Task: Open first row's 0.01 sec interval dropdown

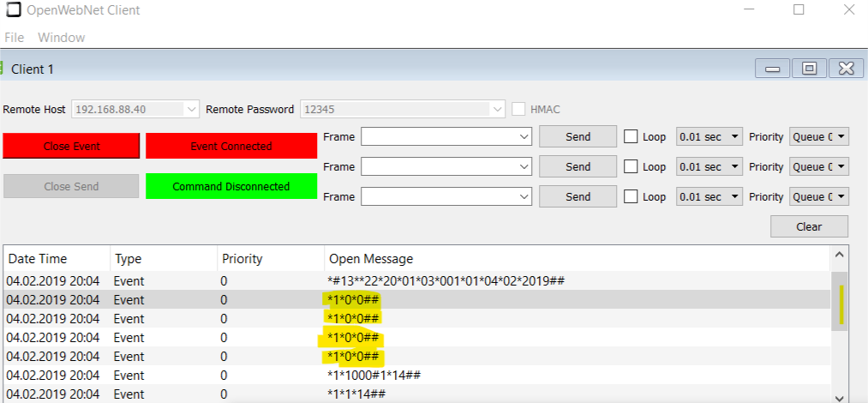Action: 709,136
